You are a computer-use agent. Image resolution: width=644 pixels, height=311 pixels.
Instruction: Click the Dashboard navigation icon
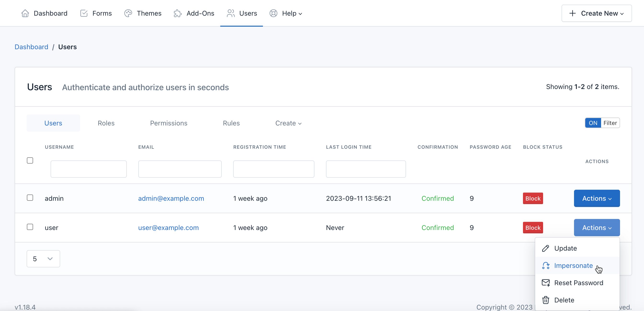click(25, 13)
